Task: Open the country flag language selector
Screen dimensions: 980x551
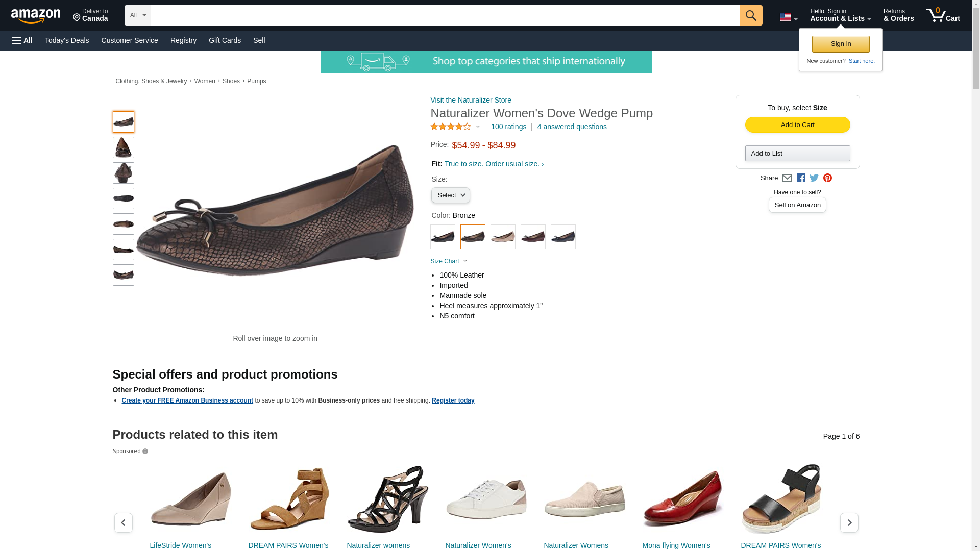Action: point(788,17)
